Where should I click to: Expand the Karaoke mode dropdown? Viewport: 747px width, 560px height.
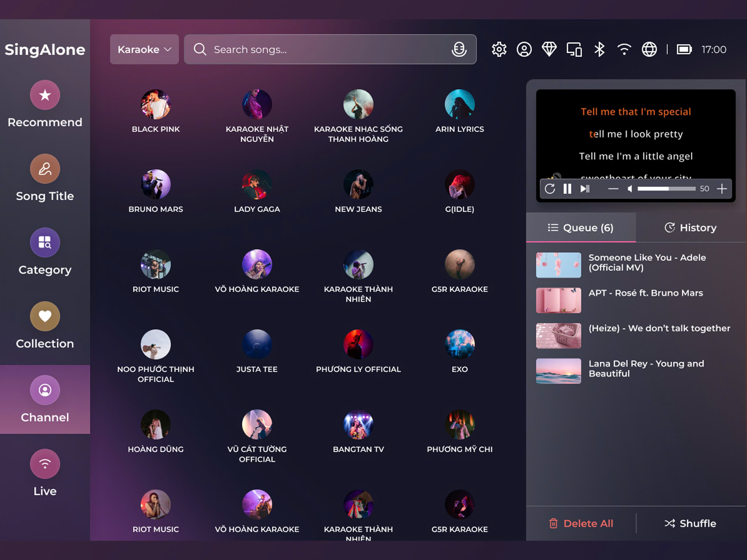pyautogui.click(x=144, y=50)
